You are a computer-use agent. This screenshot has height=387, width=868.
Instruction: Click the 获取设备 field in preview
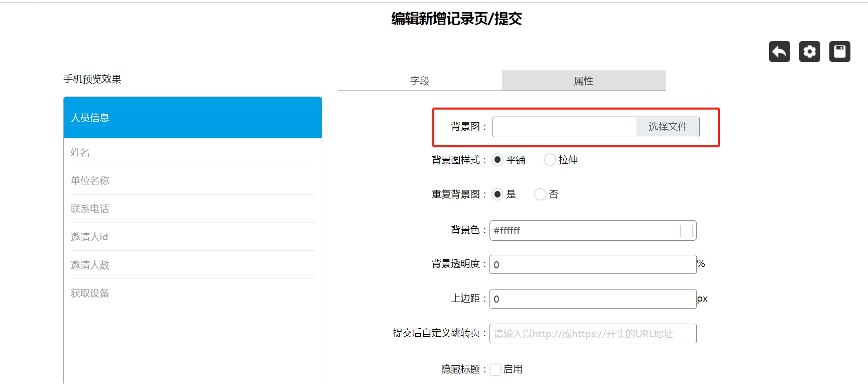click(x=193, y=293)
